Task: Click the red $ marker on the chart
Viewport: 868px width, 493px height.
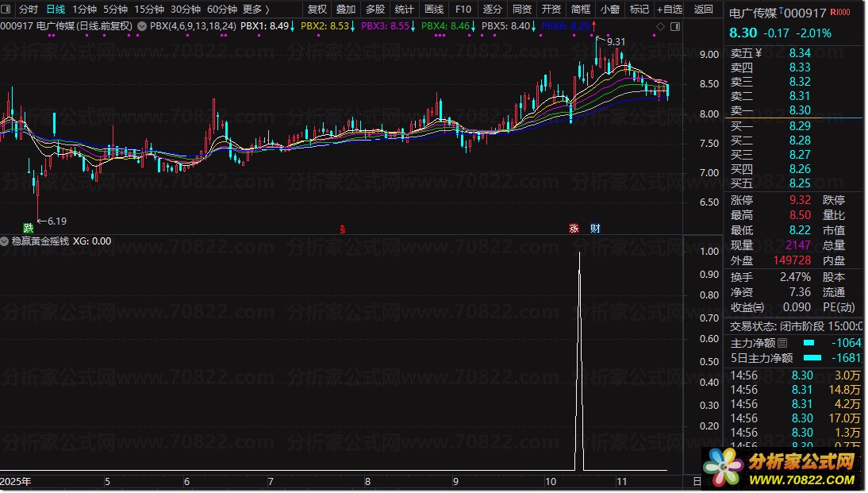Action: pyautogui.click(x=343, y=229)
